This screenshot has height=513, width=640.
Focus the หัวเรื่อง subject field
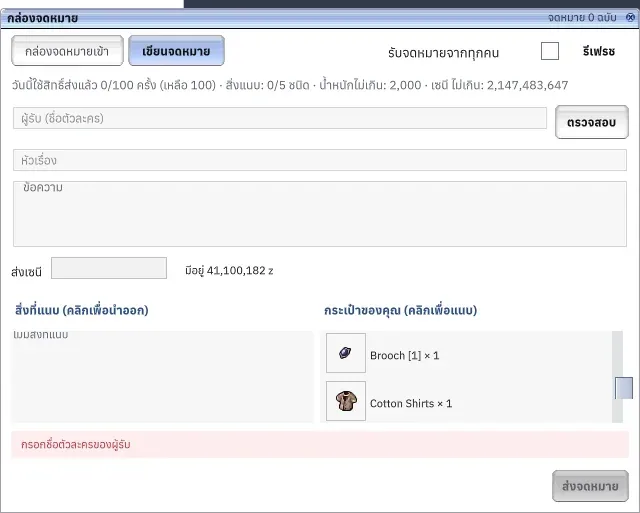320,160
